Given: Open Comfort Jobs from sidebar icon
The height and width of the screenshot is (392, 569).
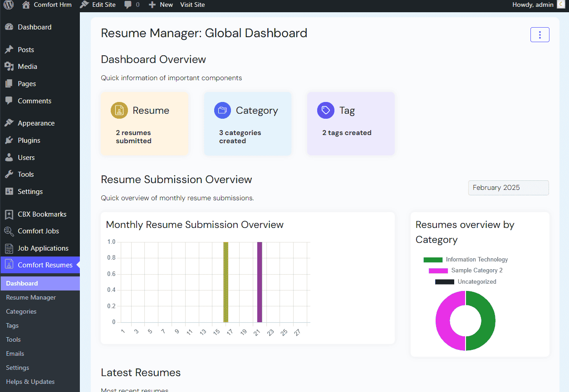Looking at the screenshot, I should (x=9, y=231).
